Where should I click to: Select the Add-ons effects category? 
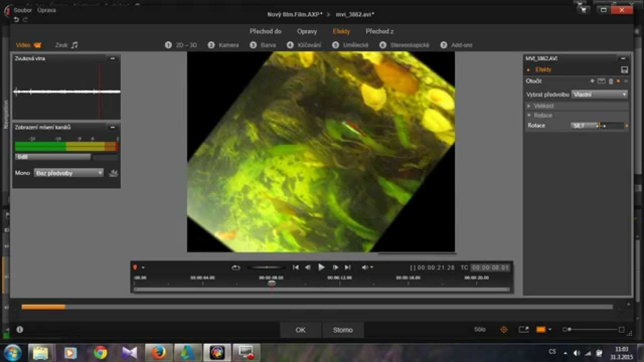(456, 45)
